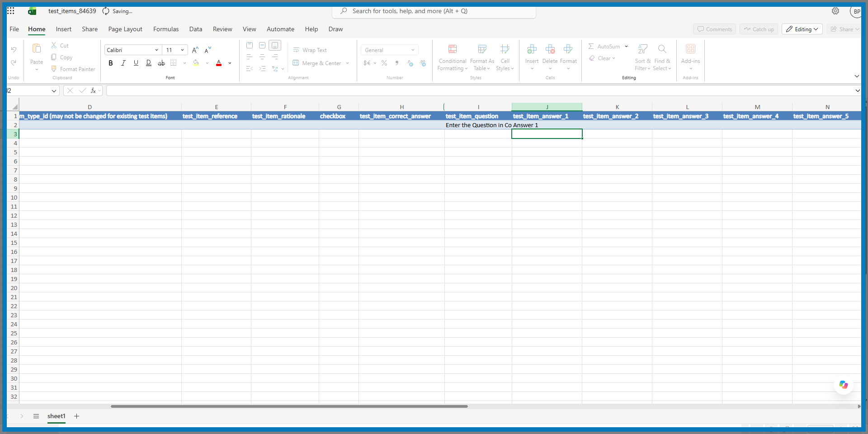Open the AutoSum dropdown arrow
The width and height of the screenshot is (868, 434).
pyautogui.click(x=626, y=47)
